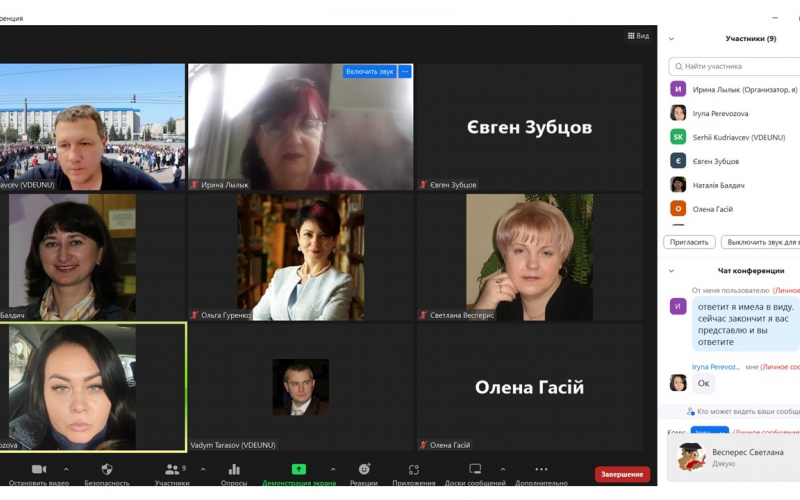800x500 pixels.
Task: Click the search magnifier icon in participant field
Action: [679, 66]
